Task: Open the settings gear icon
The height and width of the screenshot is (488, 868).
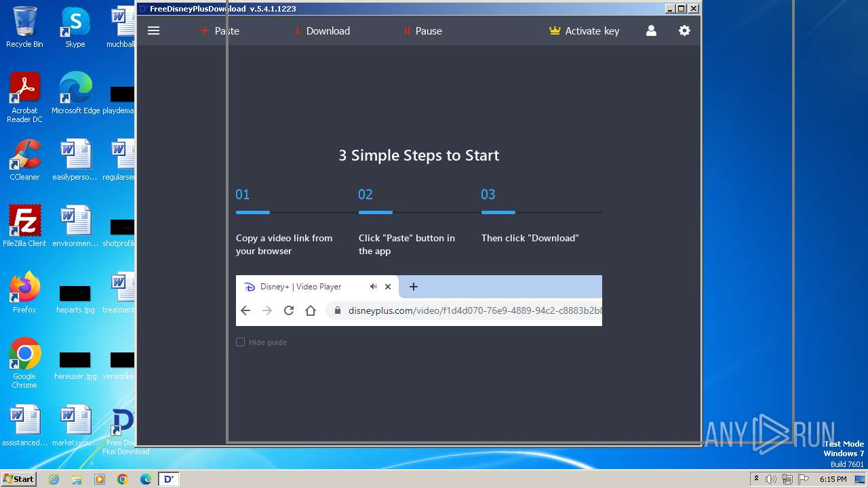Action: pos(684,30)
